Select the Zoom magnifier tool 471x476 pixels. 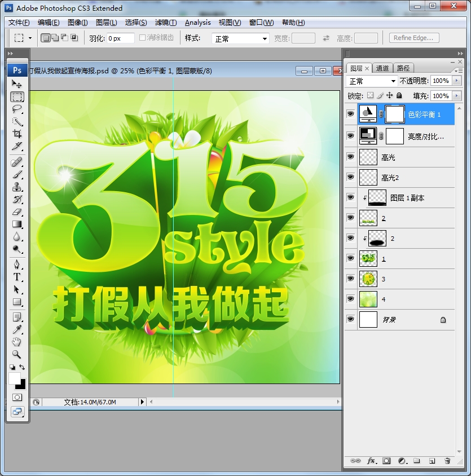17,354
